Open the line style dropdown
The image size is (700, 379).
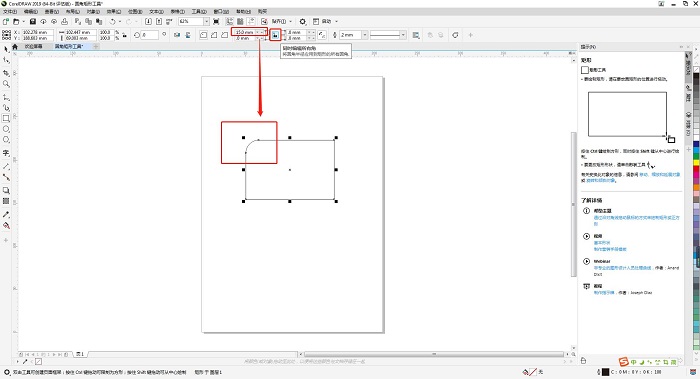point(403,35)
